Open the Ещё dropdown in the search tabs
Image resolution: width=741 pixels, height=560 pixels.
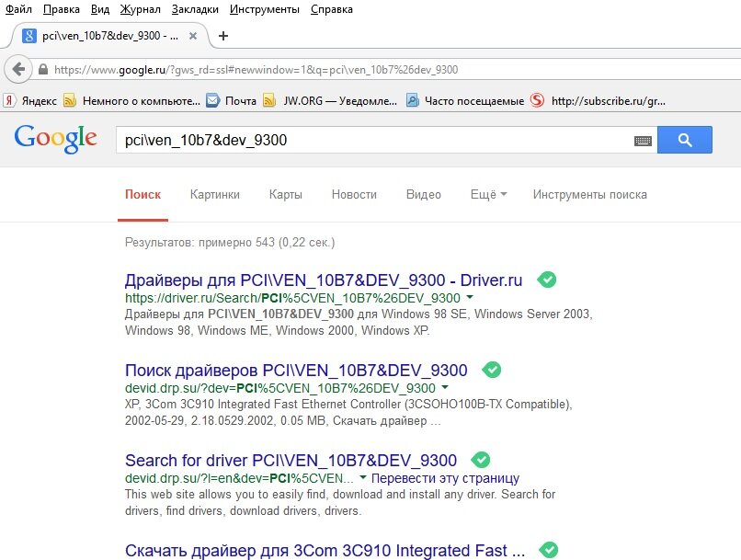pyautogui.click(x=489, y=194)
